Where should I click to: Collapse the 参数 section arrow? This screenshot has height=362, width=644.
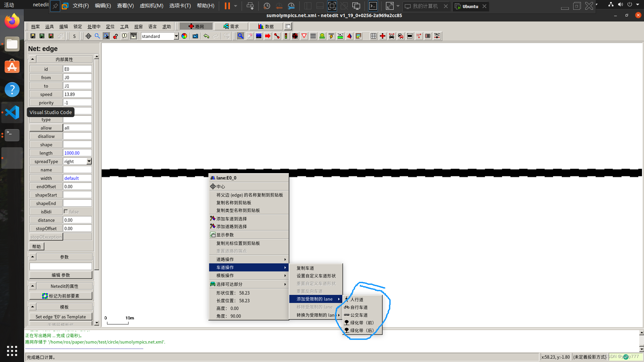33,257
